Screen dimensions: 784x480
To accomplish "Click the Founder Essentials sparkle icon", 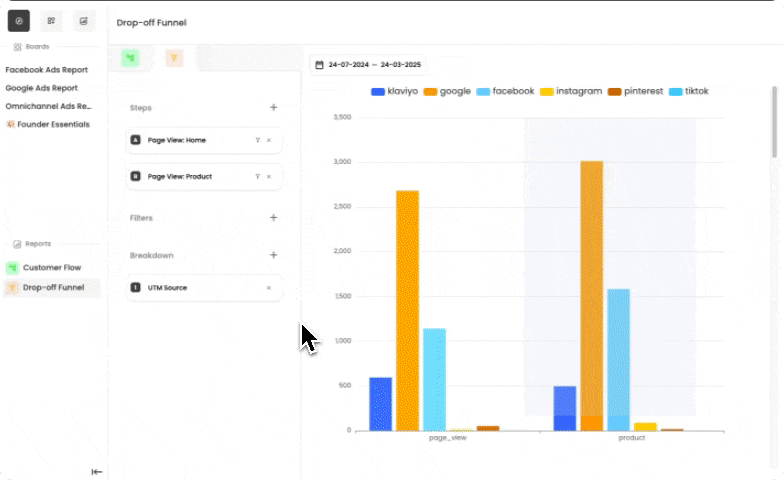I will [10, 124].
